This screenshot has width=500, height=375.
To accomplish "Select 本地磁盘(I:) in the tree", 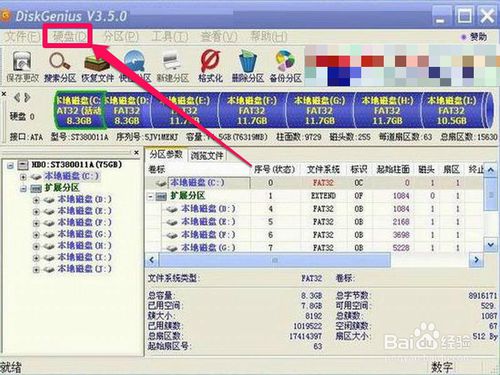I will tap(84, 257).
